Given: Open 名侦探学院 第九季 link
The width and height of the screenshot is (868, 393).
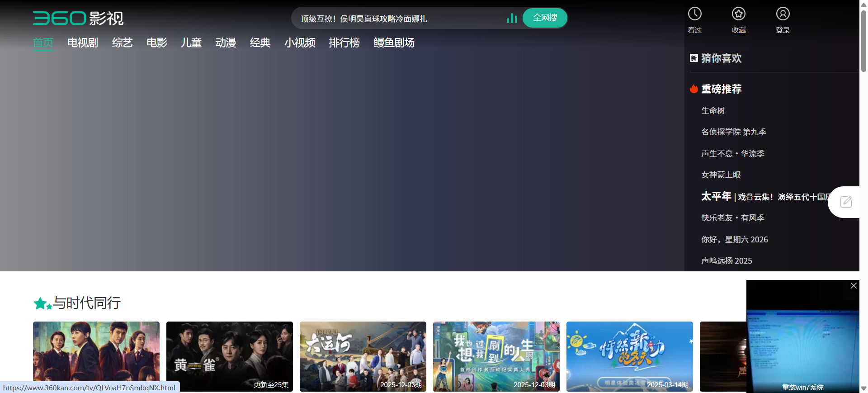Looking at the screenshot, I should pyautogui.click(x=734, y=132).
